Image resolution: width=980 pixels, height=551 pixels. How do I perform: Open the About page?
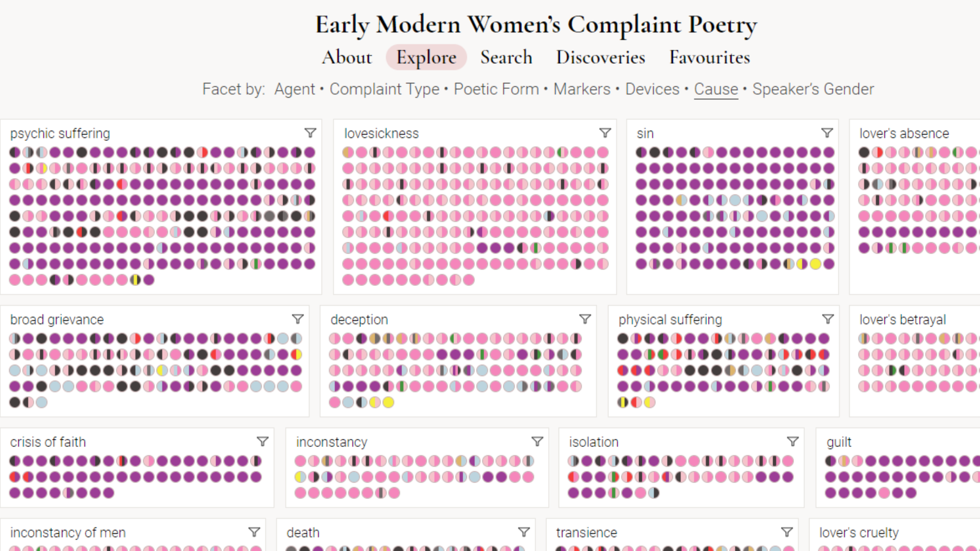click(x=347, y=57)
